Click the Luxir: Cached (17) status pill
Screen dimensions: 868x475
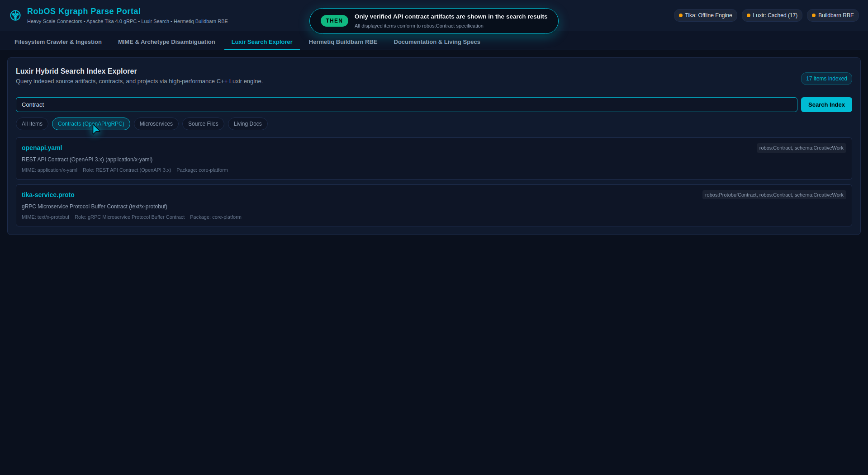coord(772,15)
